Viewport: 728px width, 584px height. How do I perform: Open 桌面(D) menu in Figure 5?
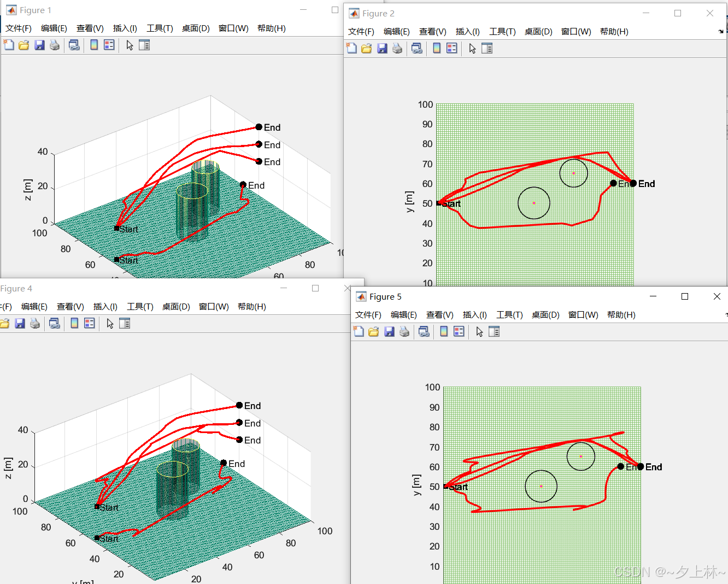tap(545, 315)
